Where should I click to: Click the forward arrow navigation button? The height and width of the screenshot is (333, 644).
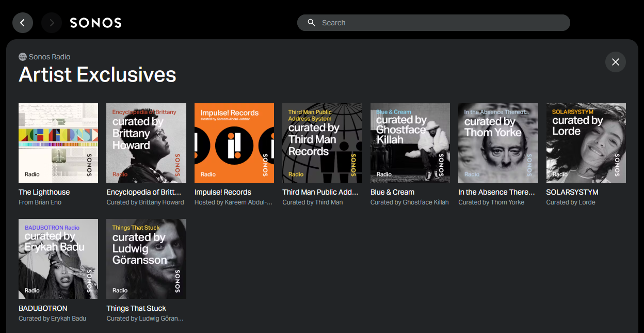point(52,23)
